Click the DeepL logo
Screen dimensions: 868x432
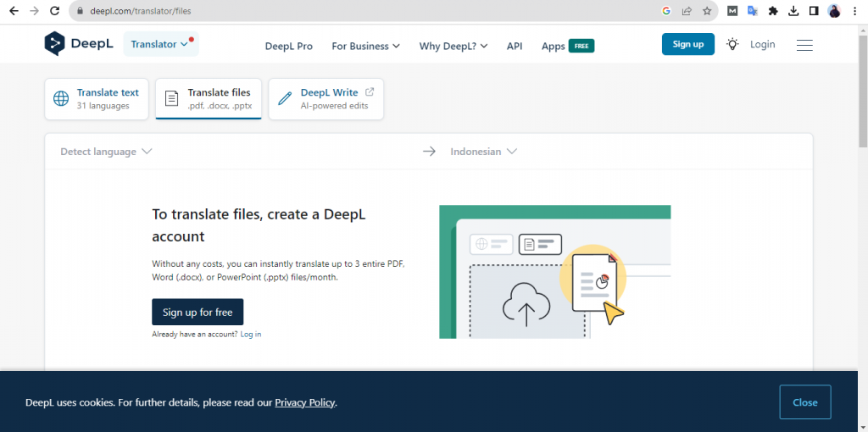click(79, 44)
